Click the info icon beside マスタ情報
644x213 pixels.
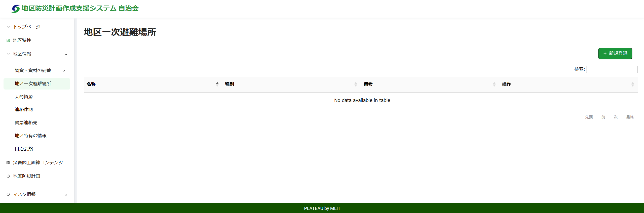click(8, 194)
